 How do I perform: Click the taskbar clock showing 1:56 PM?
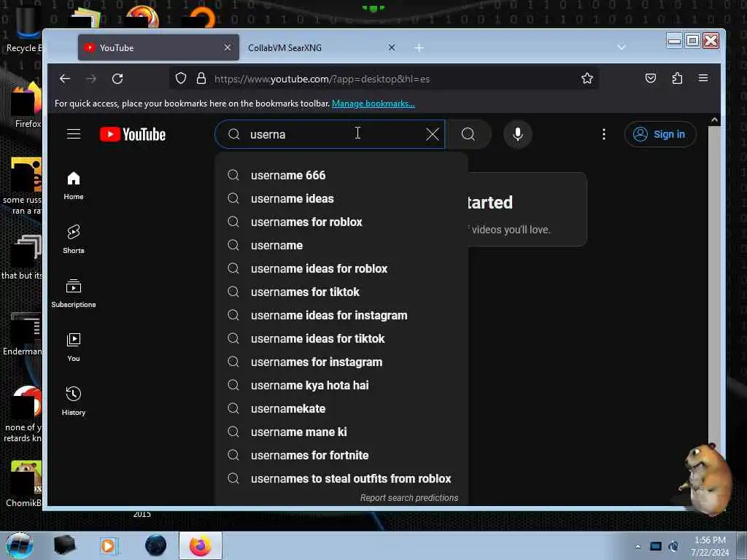click(710, 546)
